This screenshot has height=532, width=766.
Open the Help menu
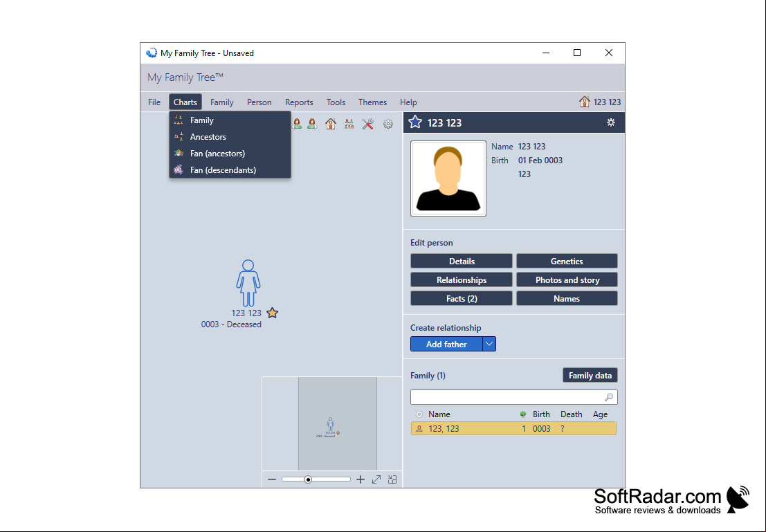click(408, 102)
